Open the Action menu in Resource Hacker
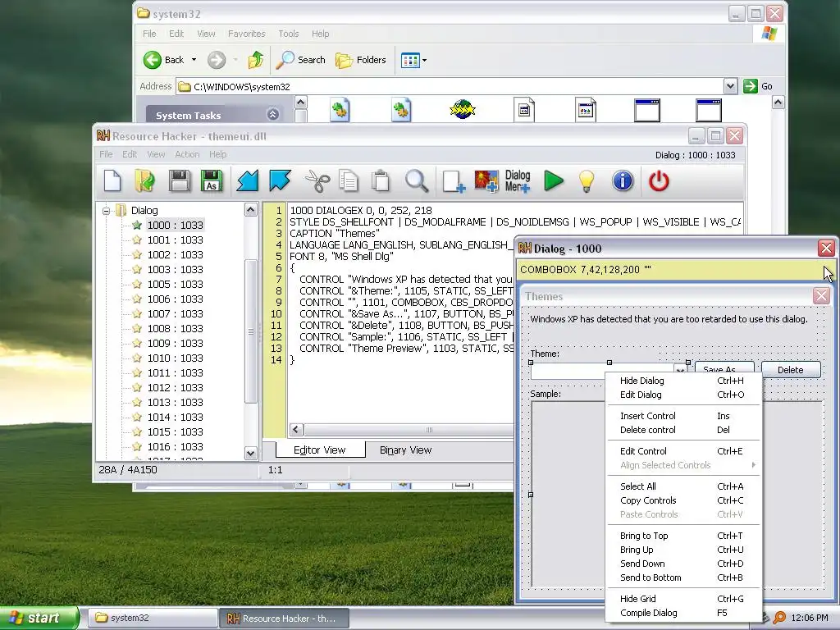Screen dimensions: 840x630 [187, 154]
